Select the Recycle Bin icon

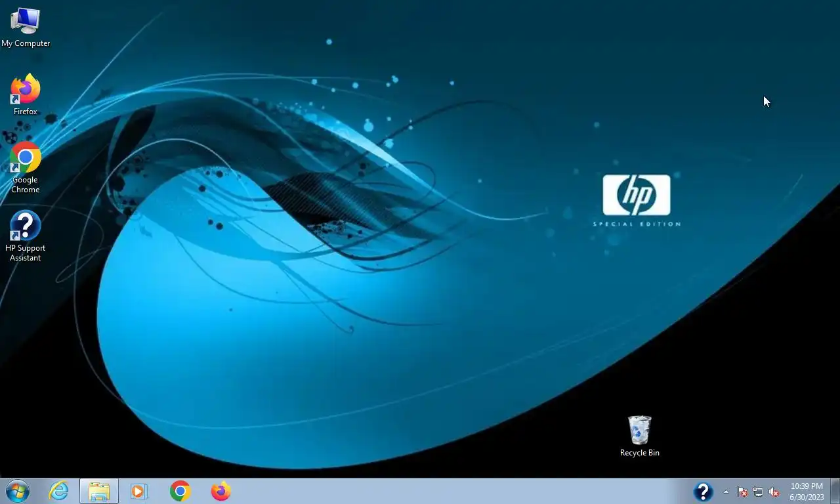(x=639, y=436)
